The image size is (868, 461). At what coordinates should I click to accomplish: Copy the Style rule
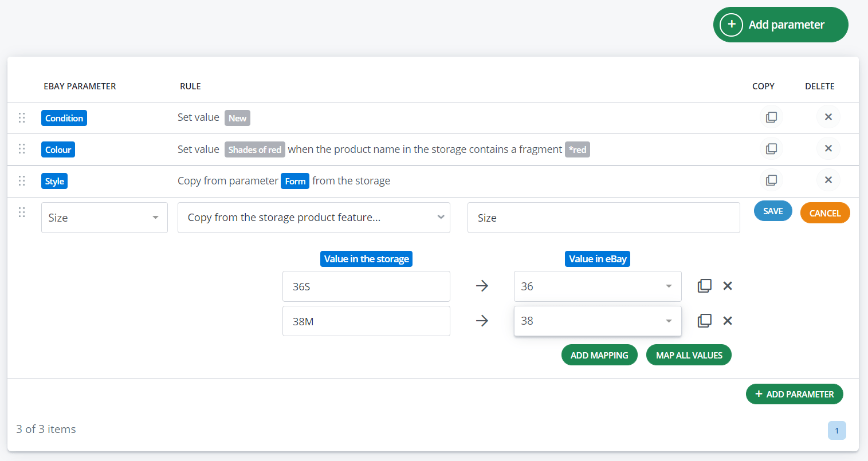click(771, 180)
